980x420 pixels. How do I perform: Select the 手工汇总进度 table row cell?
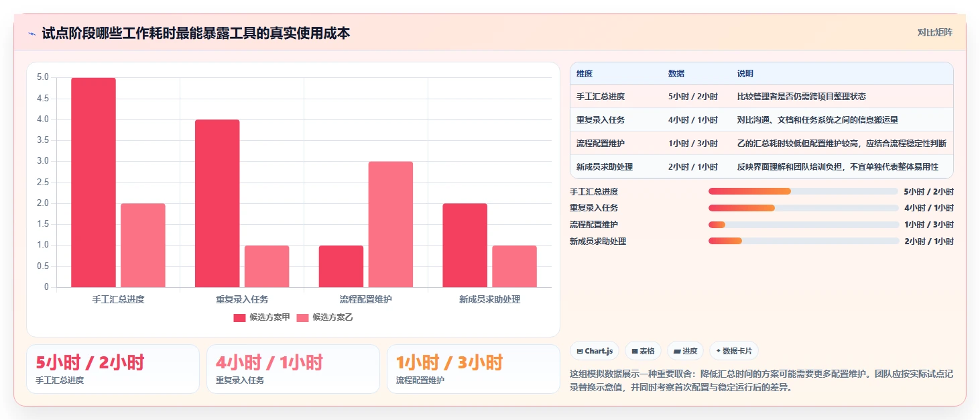point(601,97)
